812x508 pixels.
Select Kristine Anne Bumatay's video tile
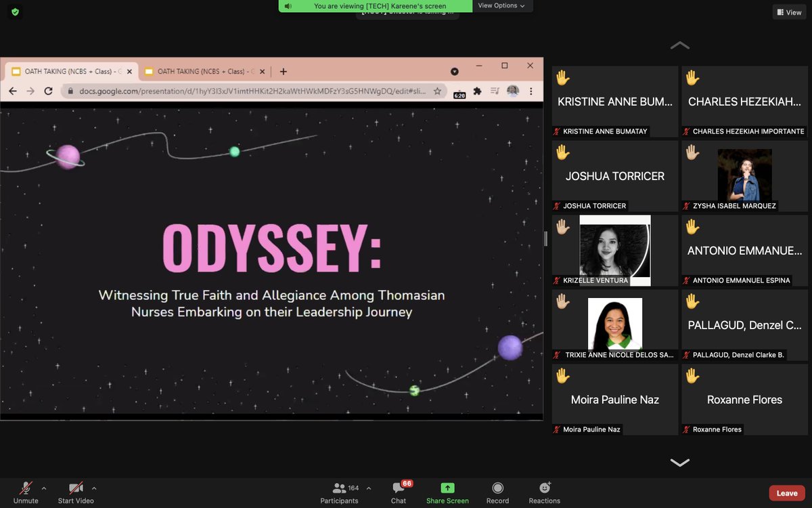(615, 102)
